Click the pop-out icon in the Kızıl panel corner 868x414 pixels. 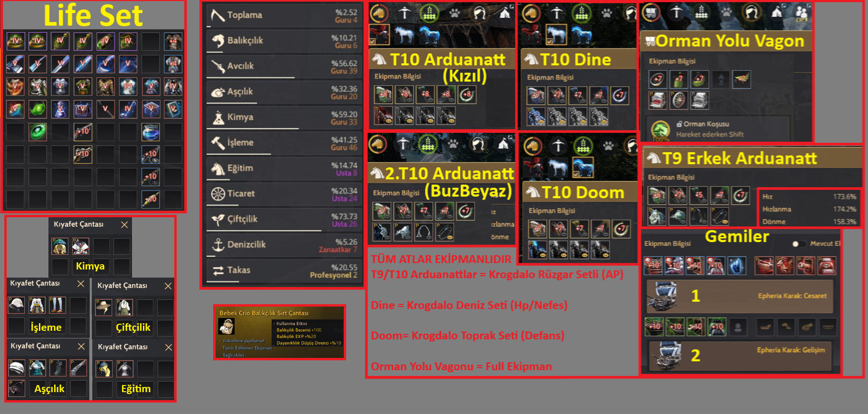(511, 7)
